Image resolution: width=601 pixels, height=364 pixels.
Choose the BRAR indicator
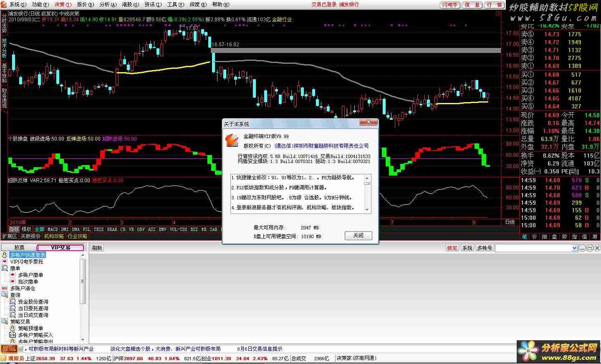tap(112, 229)
